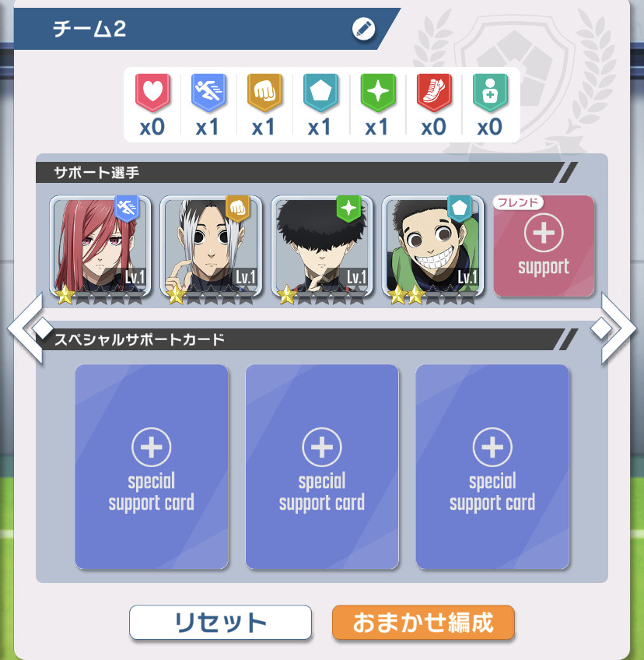Go to next team with right arrow
644x660 pixels.
point(614,328)
